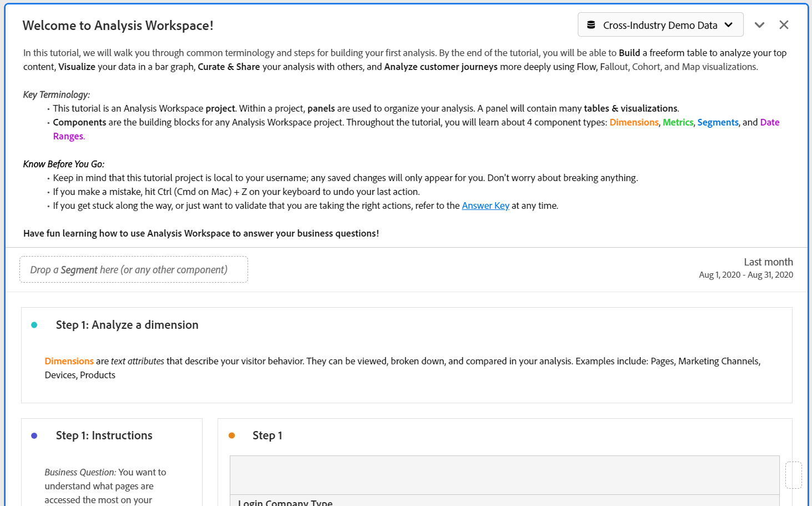Viewport: 812px width, 506px height.
Task: Click the database icon in the report suite selector
Action: click(591, 25)
